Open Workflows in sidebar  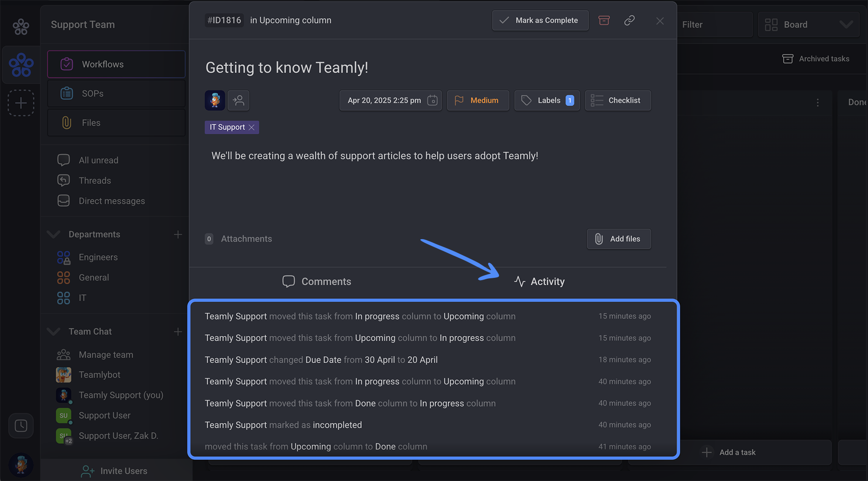tap(116, 64)
